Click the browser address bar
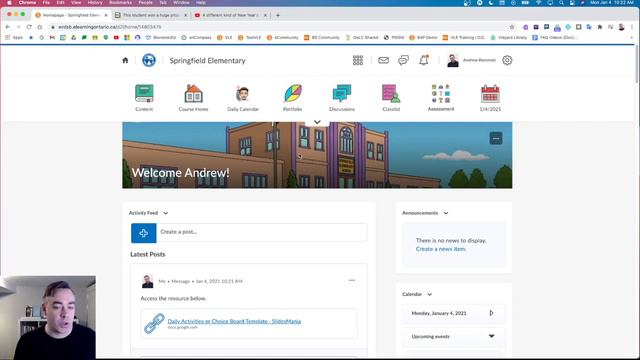This screenshot has height=360, width=640. coord(278,27)
